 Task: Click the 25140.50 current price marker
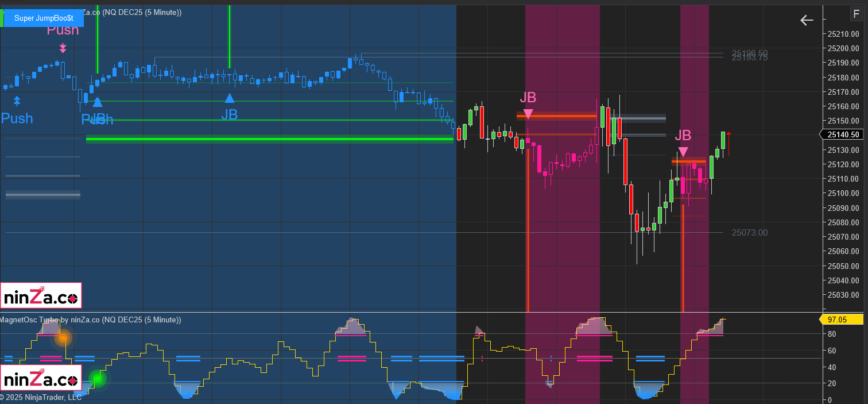(x=843, y=134)
